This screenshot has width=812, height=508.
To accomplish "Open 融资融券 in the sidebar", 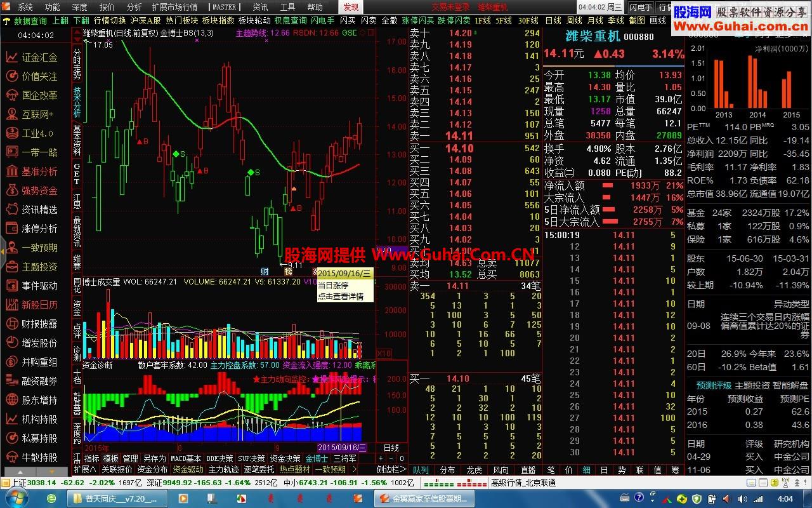I will coord(33,381).
